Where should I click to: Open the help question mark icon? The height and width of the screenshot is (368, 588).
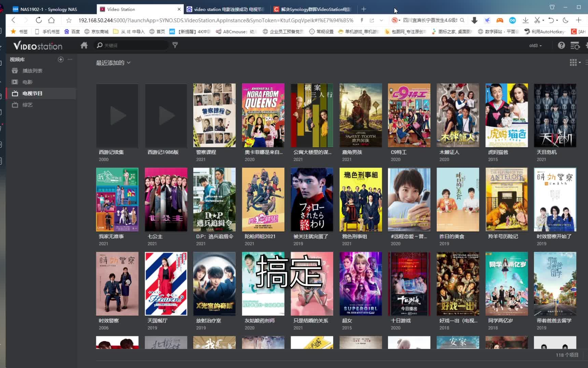(561, 45)
